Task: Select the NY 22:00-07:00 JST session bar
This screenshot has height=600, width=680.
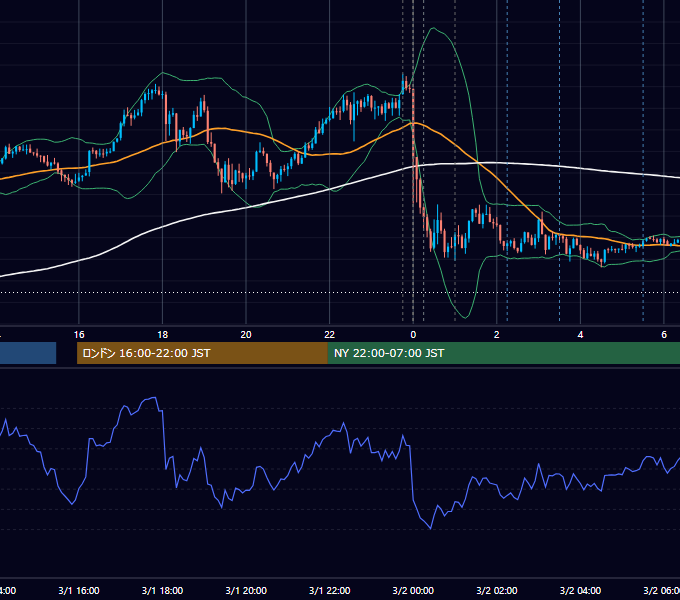Action: point(503,353)
